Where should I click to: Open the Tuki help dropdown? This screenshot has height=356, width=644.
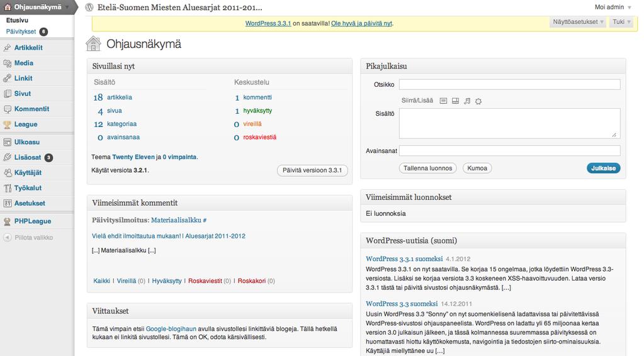click(621, 22)
